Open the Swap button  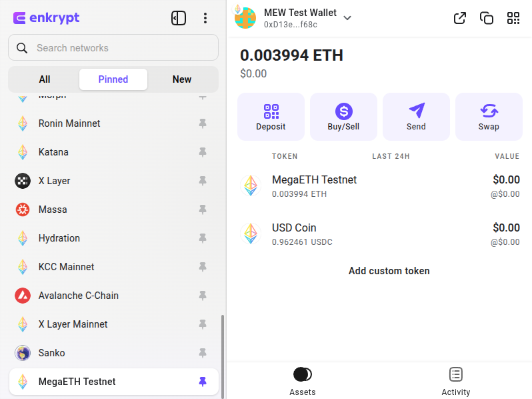tap(489, 117)
